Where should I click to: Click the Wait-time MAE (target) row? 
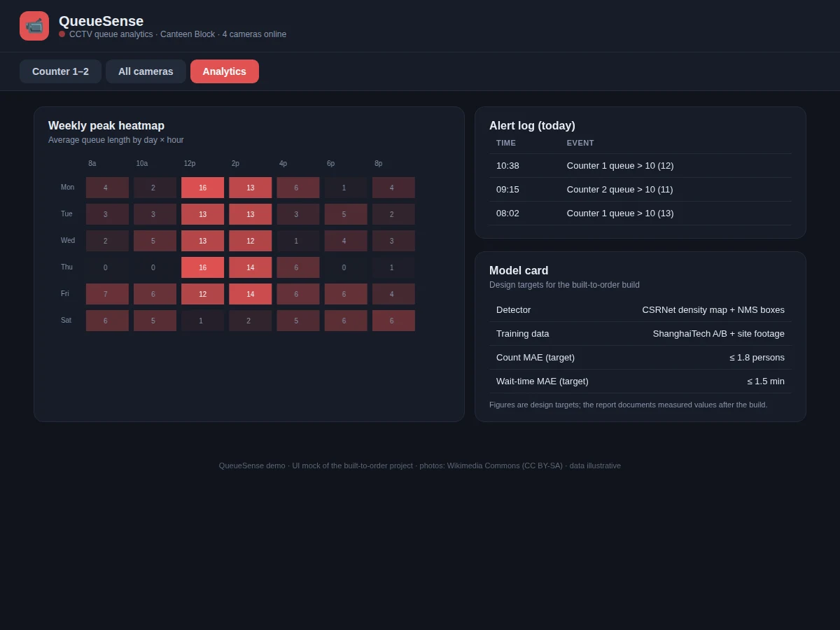click(x=640, y=381)
